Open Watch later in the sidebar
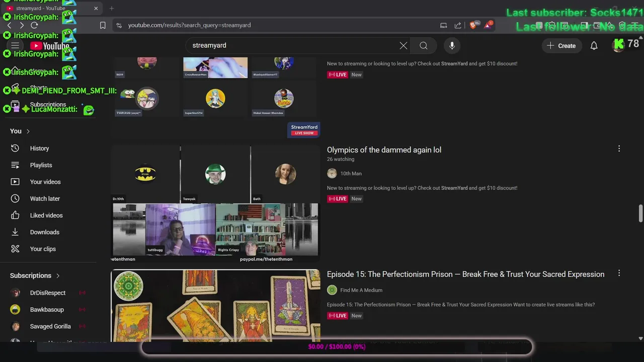644x362 pixels. click(45, 199)
